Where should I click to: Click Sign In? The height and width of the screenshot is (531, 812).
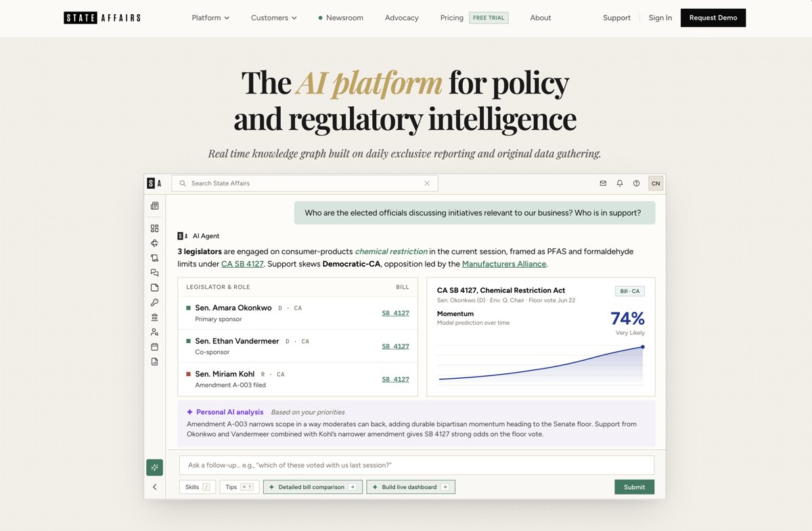point(660,18)
